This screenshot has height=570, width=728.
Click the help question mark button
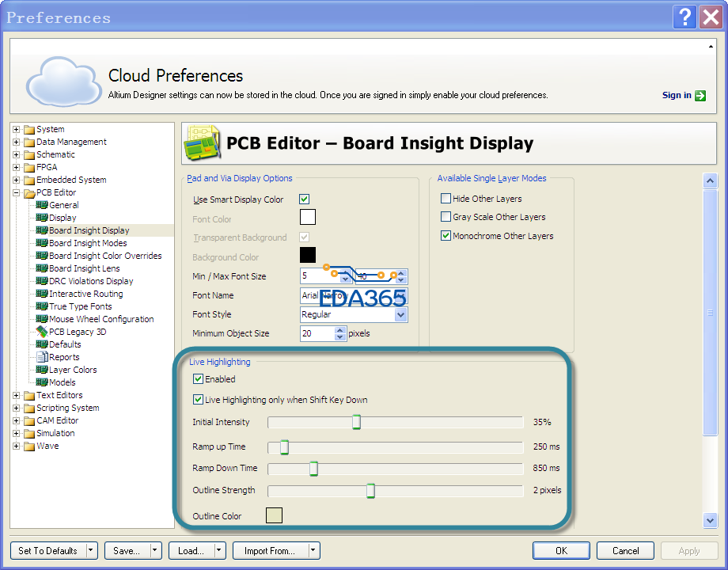[x=684, y=17]
